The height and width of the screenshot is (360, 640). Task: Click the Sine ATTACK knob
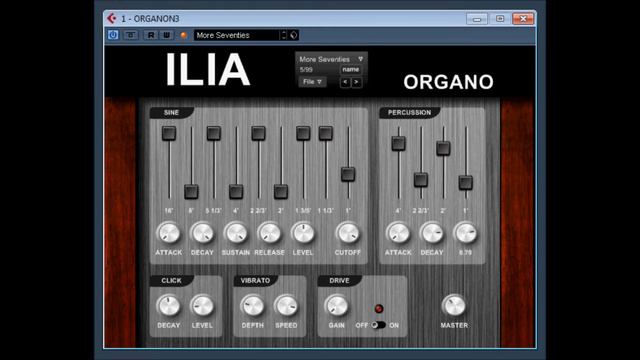pyautogui.click(x=169, y=233)
